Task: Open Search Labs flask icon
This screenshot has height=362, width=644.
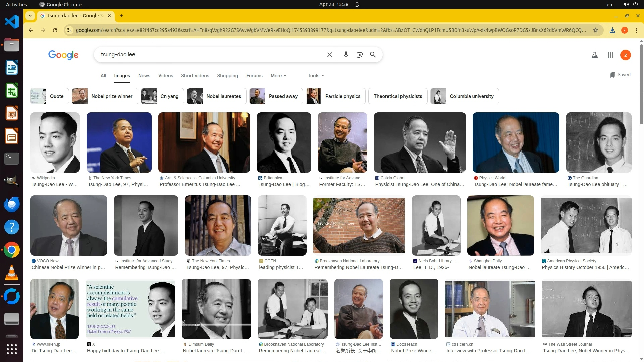Action: (x=594, y=55)
